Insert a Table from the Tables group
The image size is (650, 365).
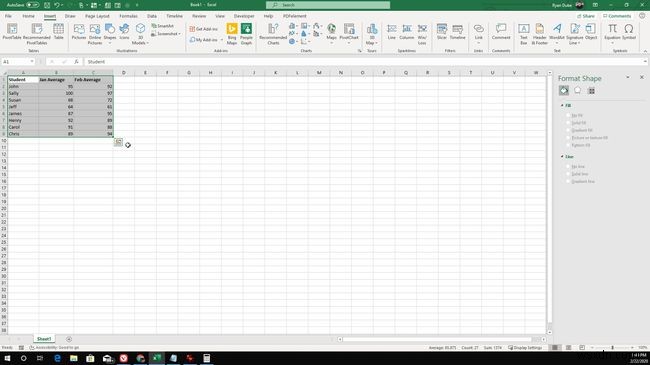[x=58, y=32]
